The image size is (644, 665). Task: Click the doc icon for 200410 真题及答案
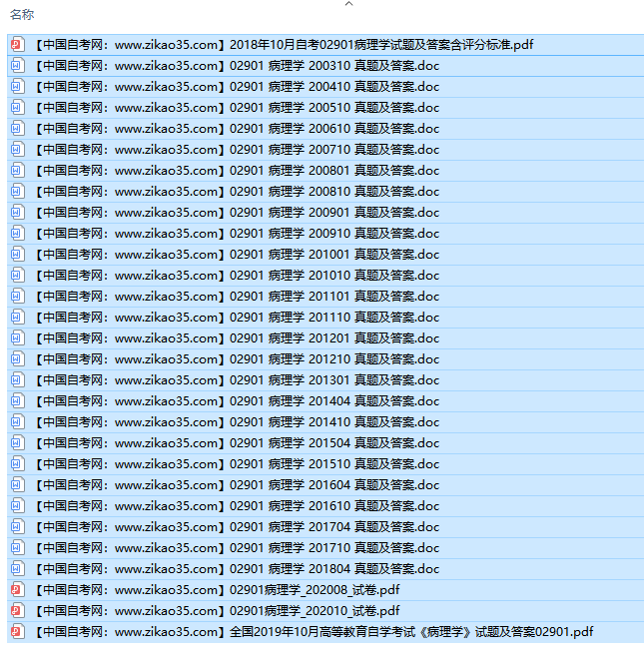click(17, 87)
